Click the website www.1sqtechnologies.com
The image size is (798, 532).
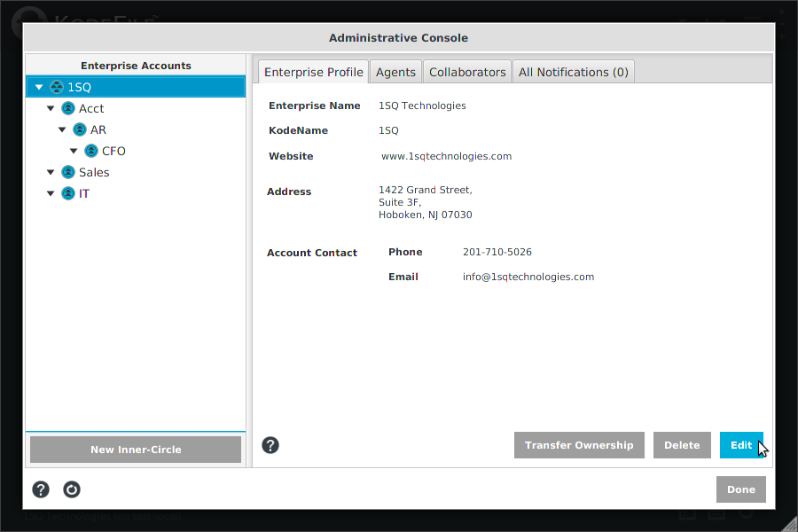(x=446, y=156)
